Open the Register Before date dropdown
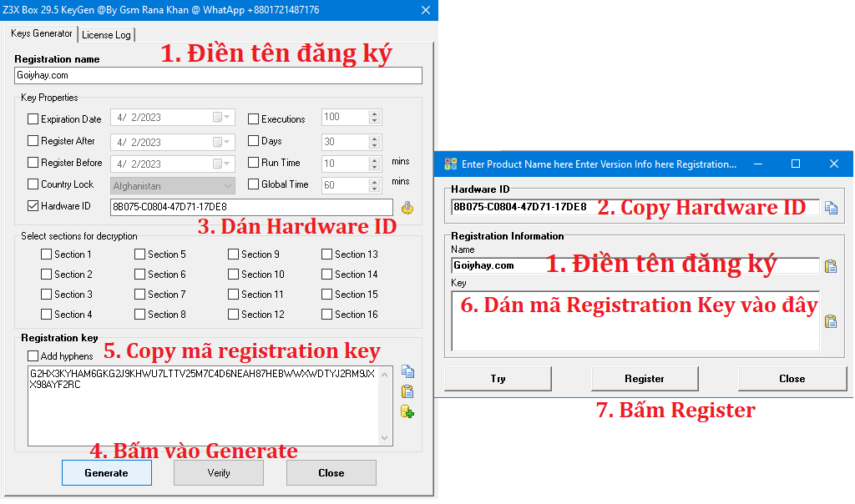855x504 pixels. coord(222,164)
